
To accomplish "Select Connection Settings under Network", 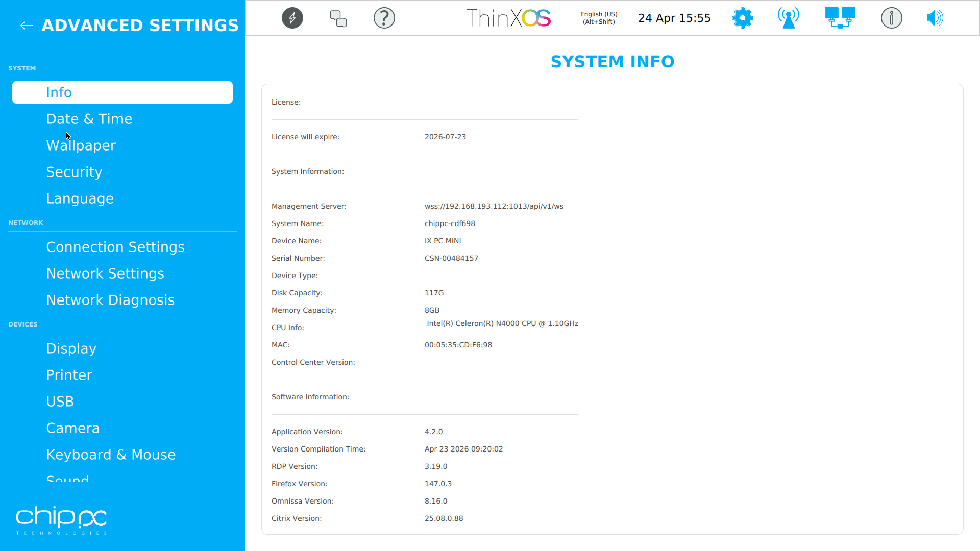I will (115, 246).
